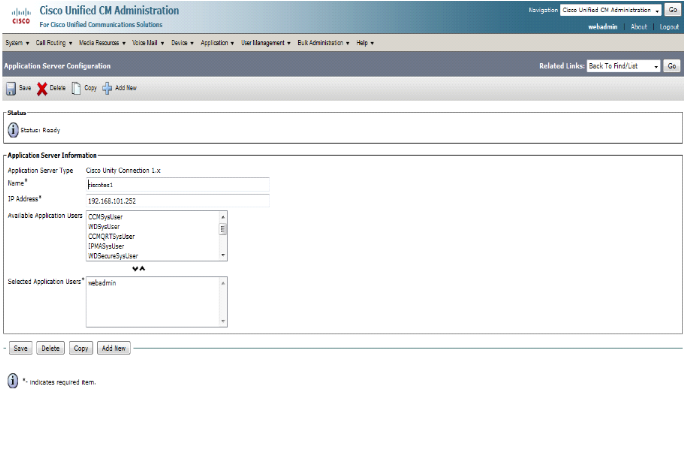Image resolution: width=684 pixels, height=455 pixels.
Task: Open the Application menu
Action: click(x=217, y=43)
